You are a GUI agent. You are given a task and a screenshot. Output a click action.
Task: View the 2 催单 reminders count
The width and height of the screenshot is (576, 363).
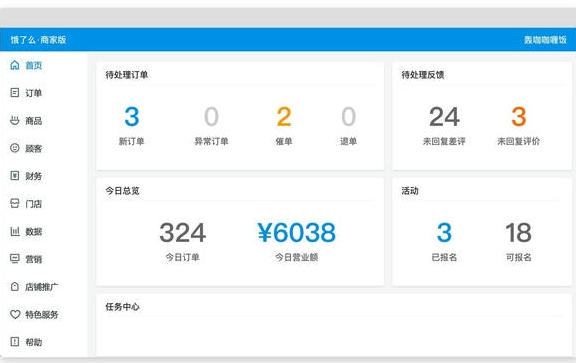click(x=284, y=116)
